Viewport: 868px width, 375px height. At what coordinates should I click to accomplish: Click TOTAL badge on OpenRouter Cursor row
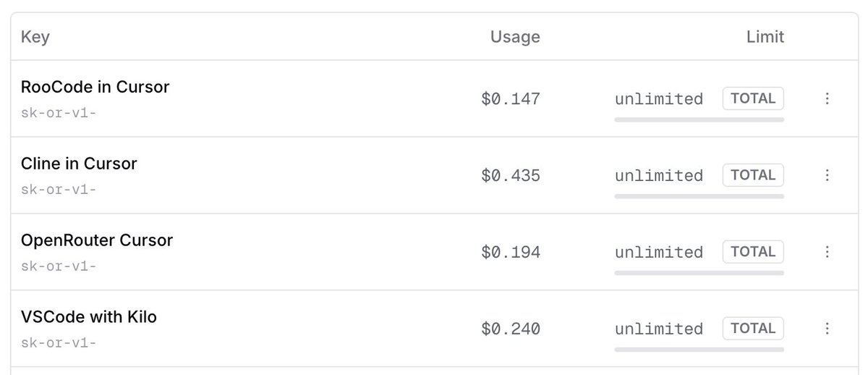click(x=753, y=252)
